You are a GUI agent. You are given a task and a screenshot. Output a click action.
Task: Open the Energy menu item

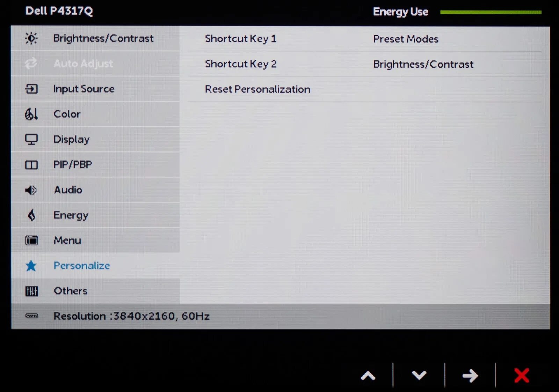[95, 215]
